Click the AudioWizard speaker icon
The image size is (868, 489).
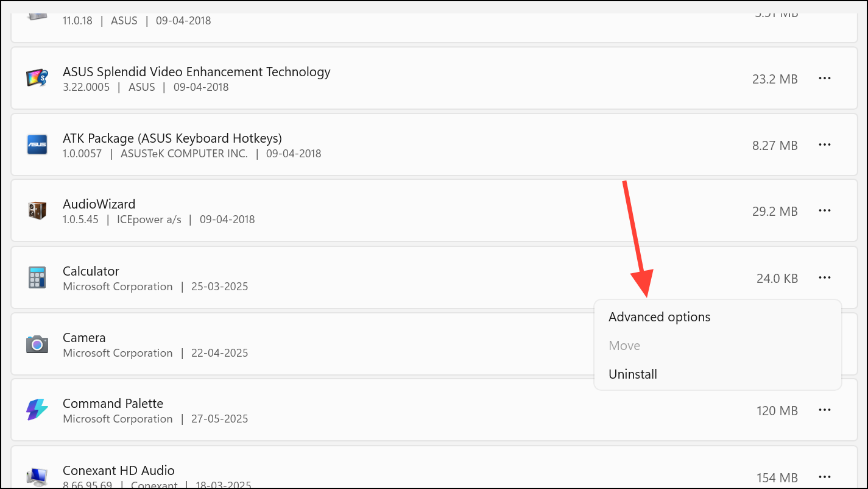(37, 211)
